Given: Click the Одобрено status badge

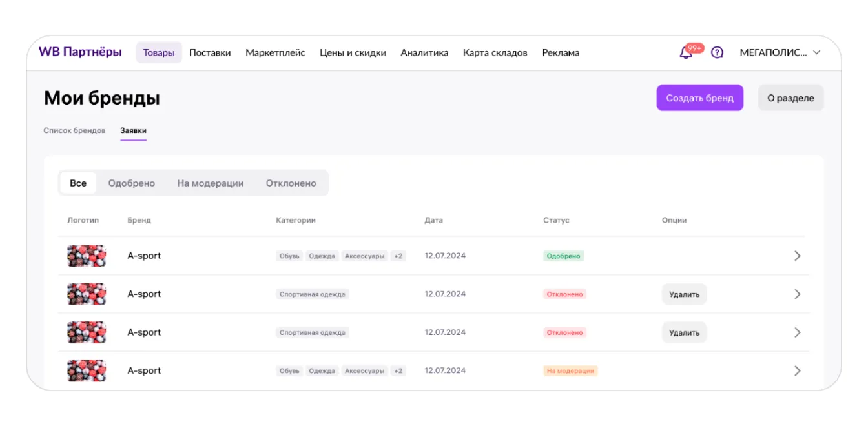Looking at the screenshot, I should [563, 256].
